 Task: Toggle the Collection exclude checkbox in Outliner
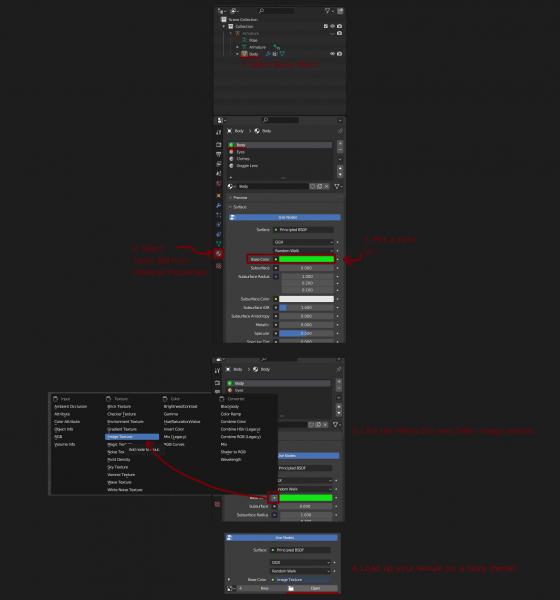pos(326,26)
